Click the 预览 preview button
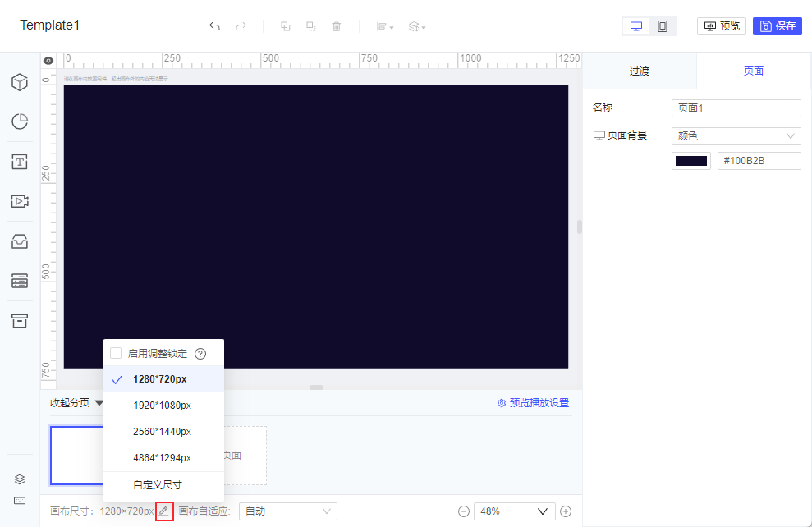 722,26
